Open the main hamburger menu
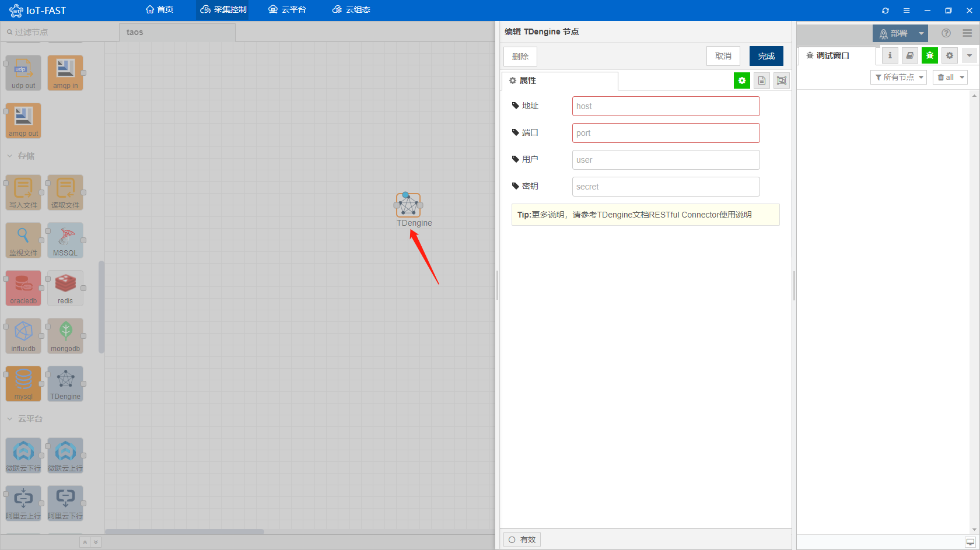Viewport: 980px width, 550px height. (967, 33)
